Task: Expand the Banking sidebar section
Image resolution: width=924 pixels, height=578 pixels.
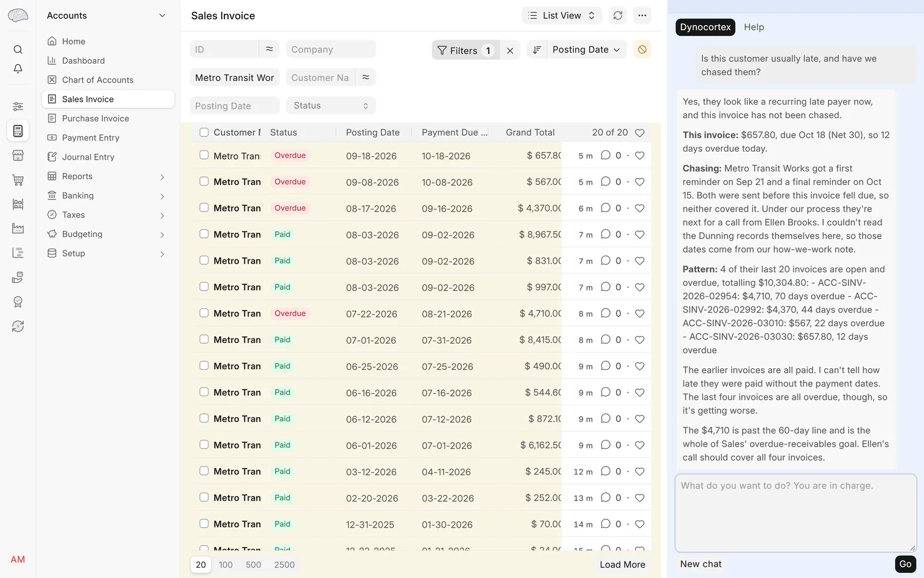Action: 107,195
